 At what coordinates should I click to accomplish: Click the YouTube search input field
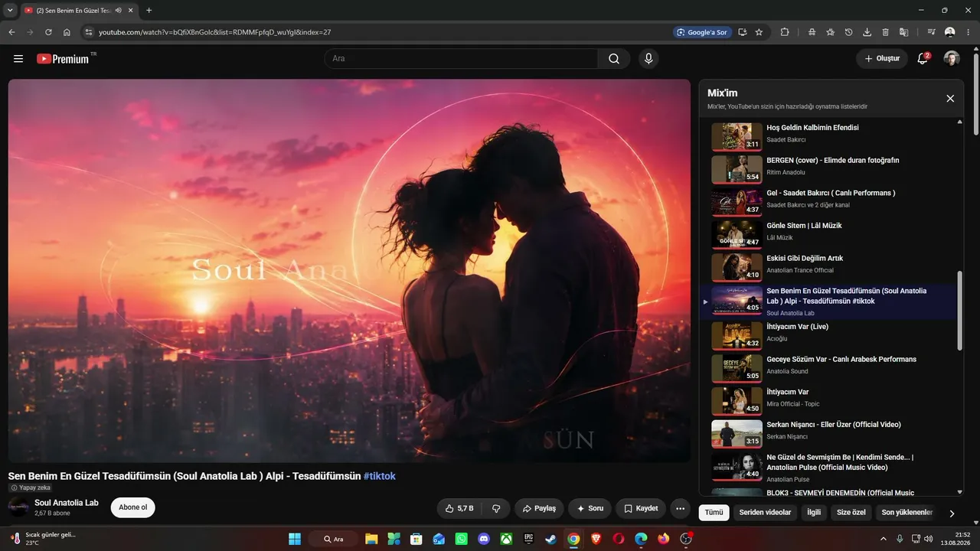[x=461, y=59]
